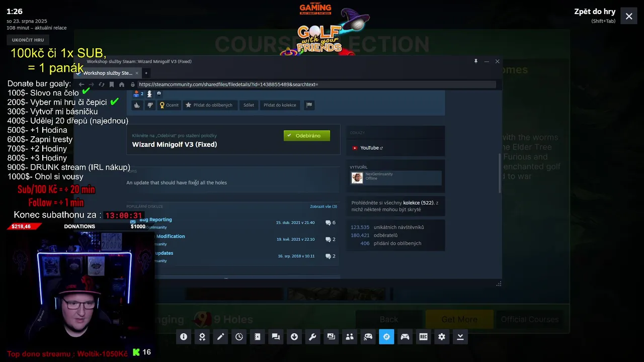Click the browser bookmark icon
The width and height of the screenshot is (644, 362).
pos(112,84)
